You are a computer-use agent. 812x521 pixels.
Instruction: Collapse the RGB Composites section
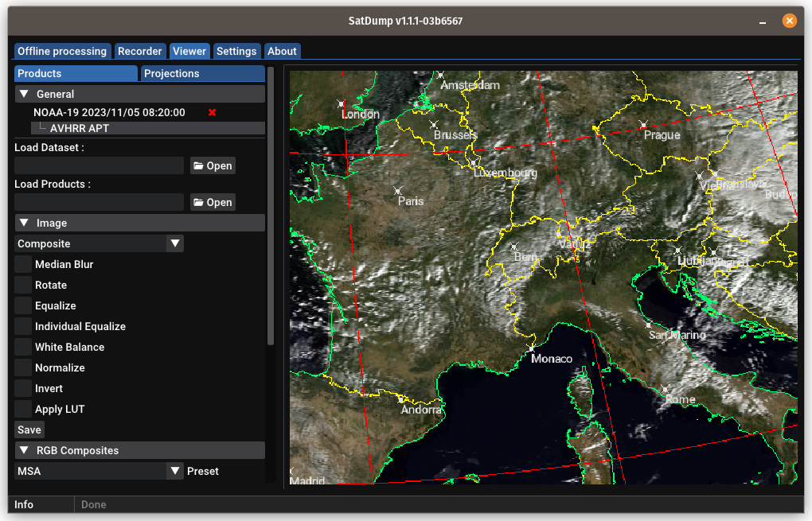(24, 451)
